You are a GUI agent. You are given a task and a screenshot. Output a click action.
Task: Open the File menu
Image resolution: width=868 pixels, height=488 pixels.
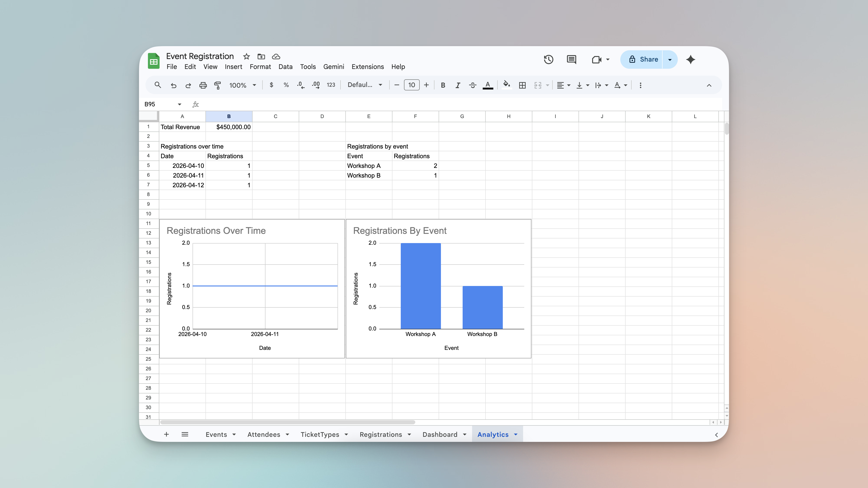[x=172, y=67]
